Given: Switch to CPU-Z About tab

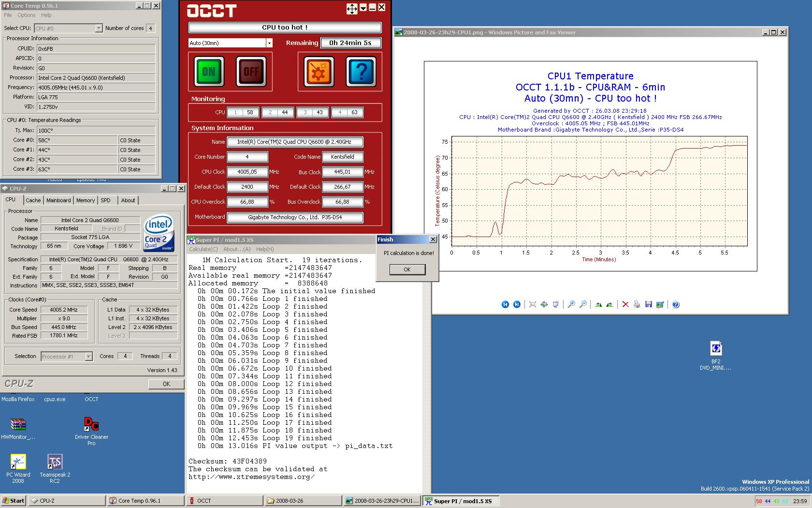Looking at the screenshot, I should point(128,200).
